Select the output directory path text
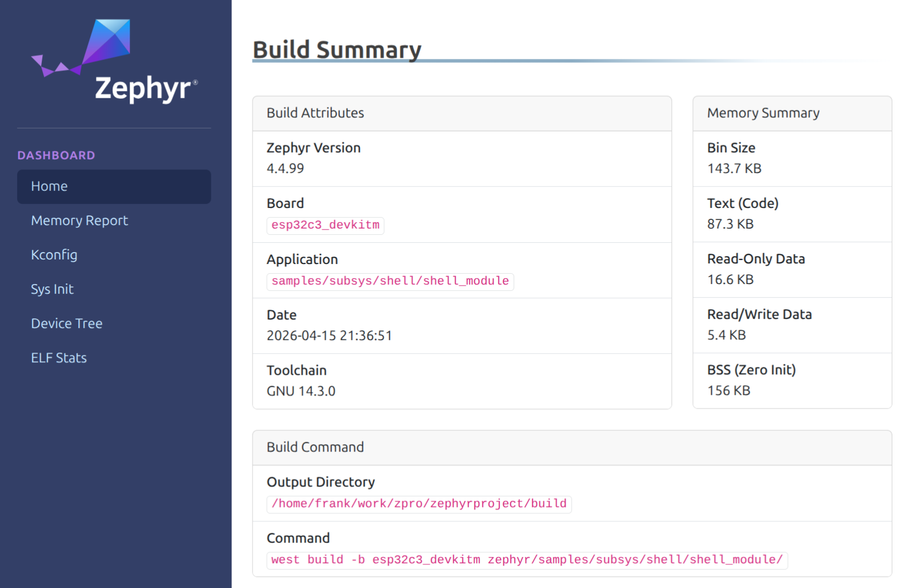Image resolution: width=913 pixels, height=588 pixels. coord(419,504)
